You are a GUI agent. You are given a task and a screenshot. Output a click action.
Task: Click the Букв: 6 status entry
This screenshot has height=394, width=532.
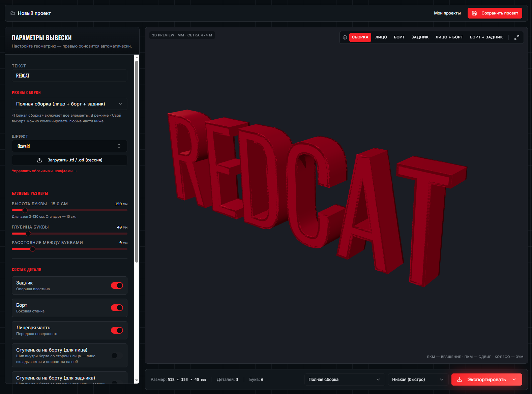(256, 380)
